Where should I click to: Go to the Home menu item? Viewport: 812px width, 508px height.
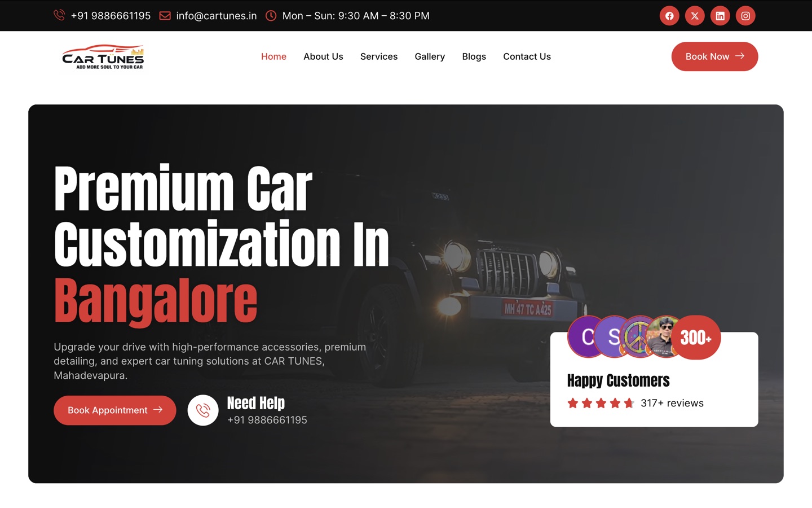pyautogui.click(x=273, y=56)
